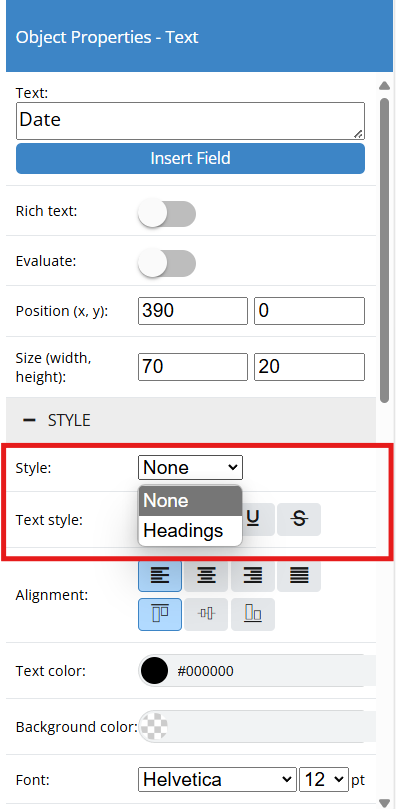Open the Helvetica font dropdown
396x809 pixels.
tap(218, 779)
